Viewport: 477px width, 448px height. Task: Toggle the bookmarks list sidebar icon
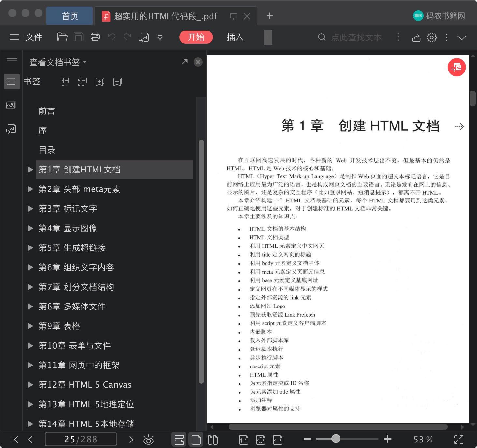tap(11, 82)
